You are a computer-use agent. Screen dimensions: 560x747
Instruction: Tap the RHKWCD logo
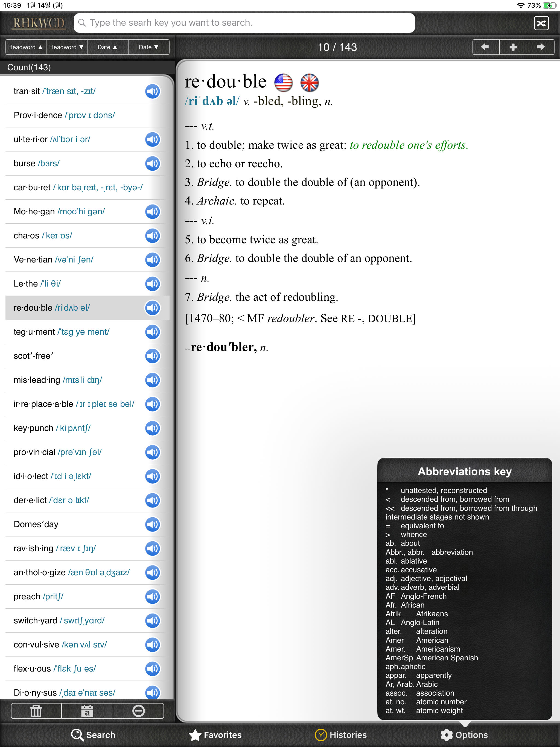(38, 23)
